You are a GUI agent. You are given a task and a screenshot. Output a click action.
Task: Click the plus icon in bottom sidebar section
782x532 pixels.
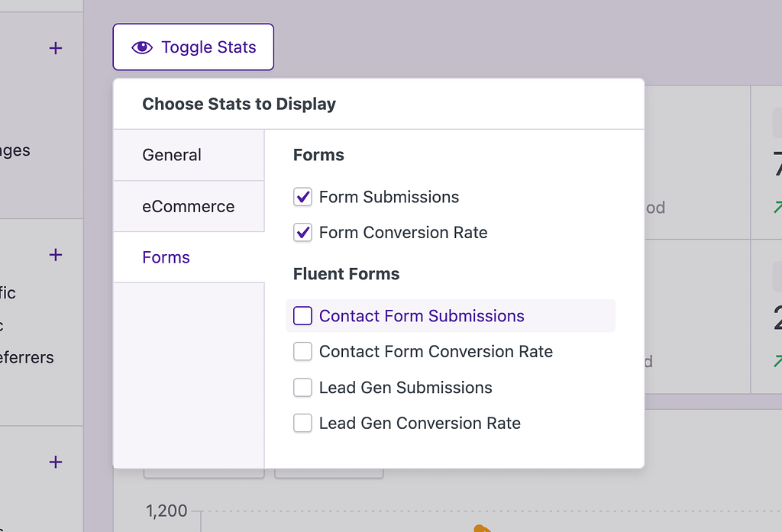pos(54,462)
